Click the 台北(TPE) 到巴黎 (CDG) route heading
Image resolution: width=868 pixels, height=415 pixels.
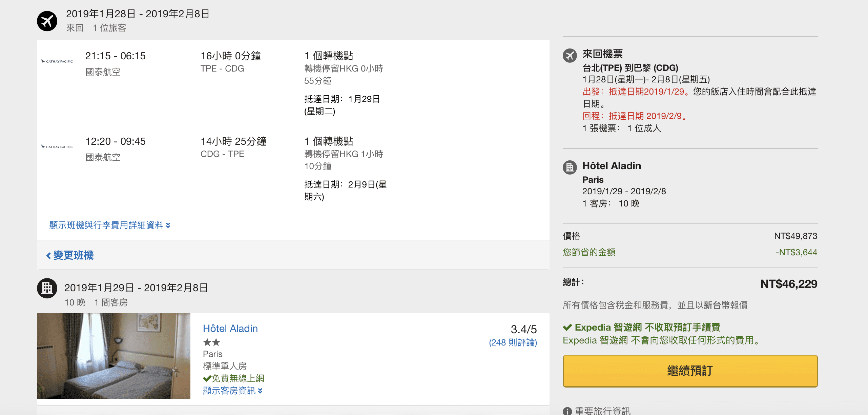click(x=630, y=68)
